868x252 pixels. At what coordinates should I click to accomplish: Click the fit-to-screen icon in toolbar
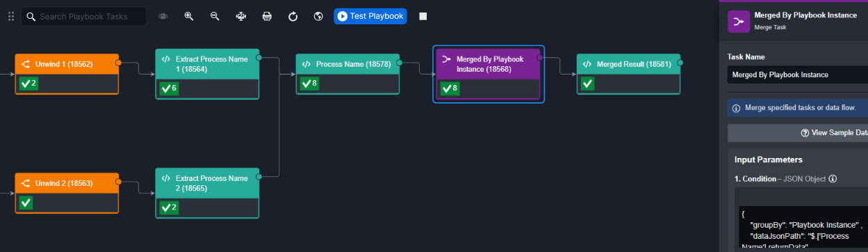pyautogui.click(x=240, y=16)
